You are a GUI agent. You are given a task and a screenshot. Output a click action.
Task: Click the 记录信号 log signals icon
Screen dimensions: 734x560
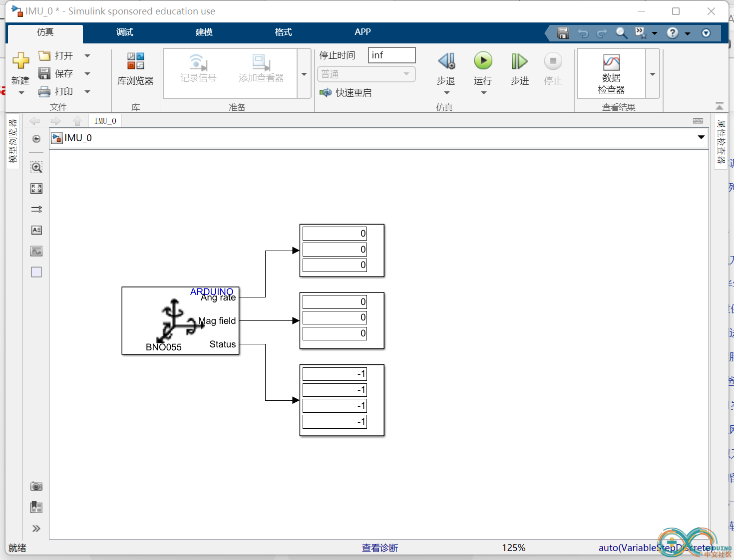[198, 68]
